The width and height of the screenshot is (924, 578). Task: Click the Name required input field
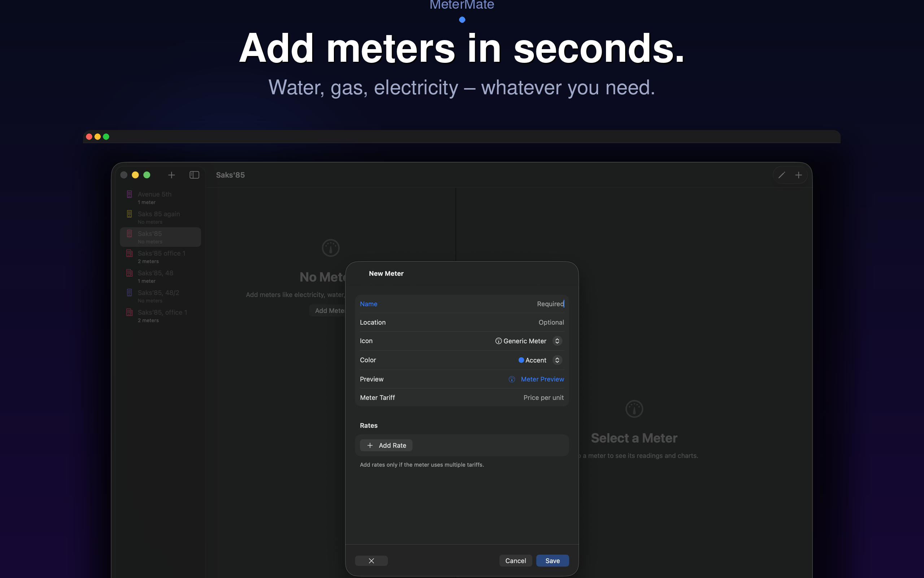coord(462,304)
